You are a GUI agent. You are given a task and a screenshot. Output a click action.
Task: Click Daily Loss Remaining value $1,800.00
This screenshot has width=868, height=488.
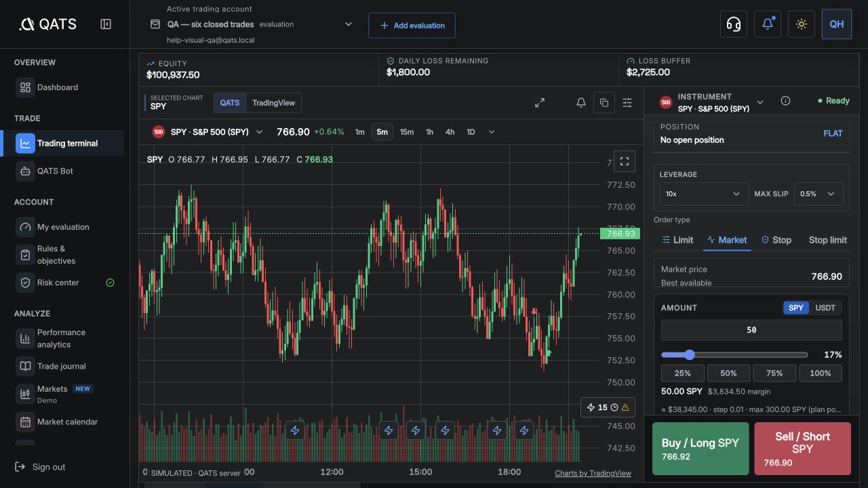point(408,73)
